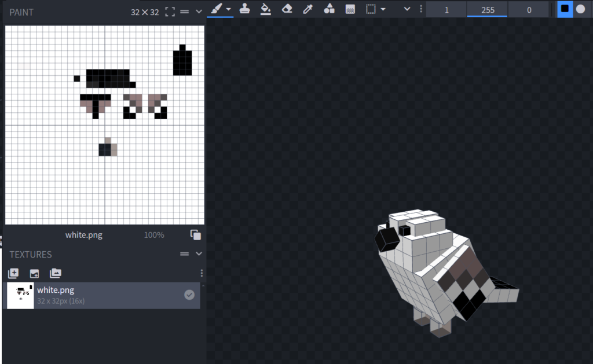Open the Textures toolbar three-dot menu
Viewport: 593px width, 364px height.
click(202, 273)
